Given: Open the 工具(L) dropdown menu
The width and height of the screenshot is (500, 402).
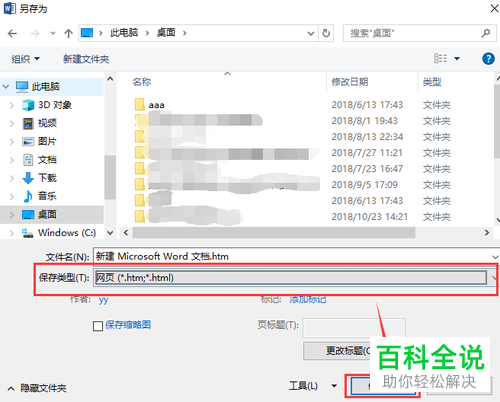Looking at the screenshot, I should click(x=313, y=386).
